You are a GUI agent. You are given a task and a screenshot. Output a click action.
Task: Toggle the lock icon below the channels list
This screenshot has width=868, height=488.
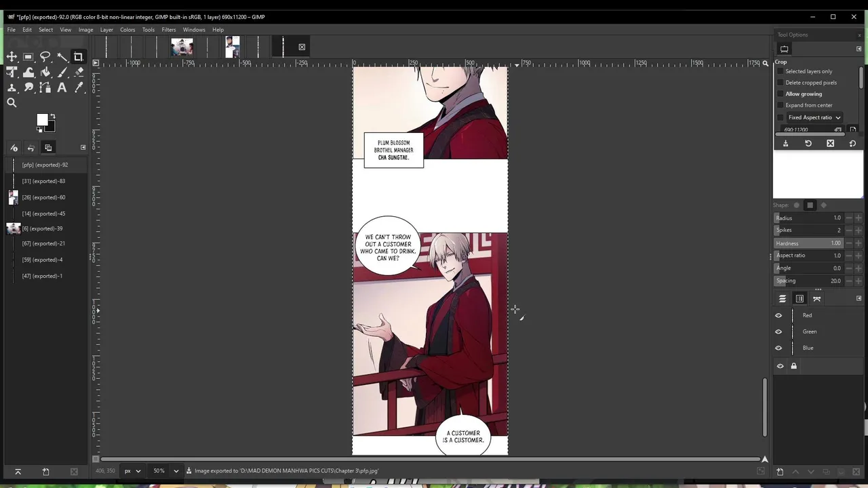[793, 366]
